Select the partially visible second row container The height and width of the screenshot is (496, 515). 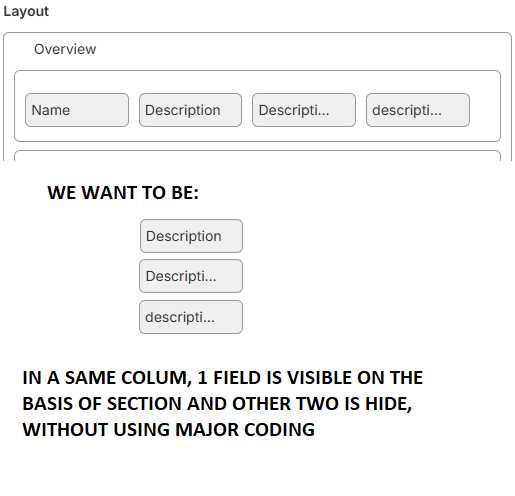coord(257,156)
